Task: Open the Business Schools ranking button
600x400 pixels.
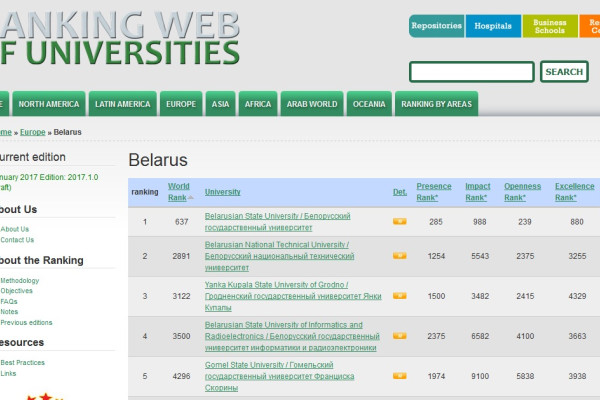Action: click(550, 26)
